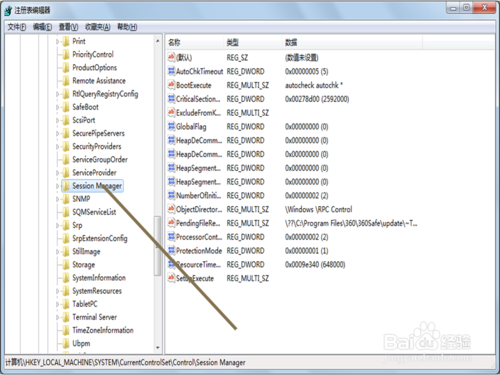Open the 编辑(E) menu

pos(42,27)
